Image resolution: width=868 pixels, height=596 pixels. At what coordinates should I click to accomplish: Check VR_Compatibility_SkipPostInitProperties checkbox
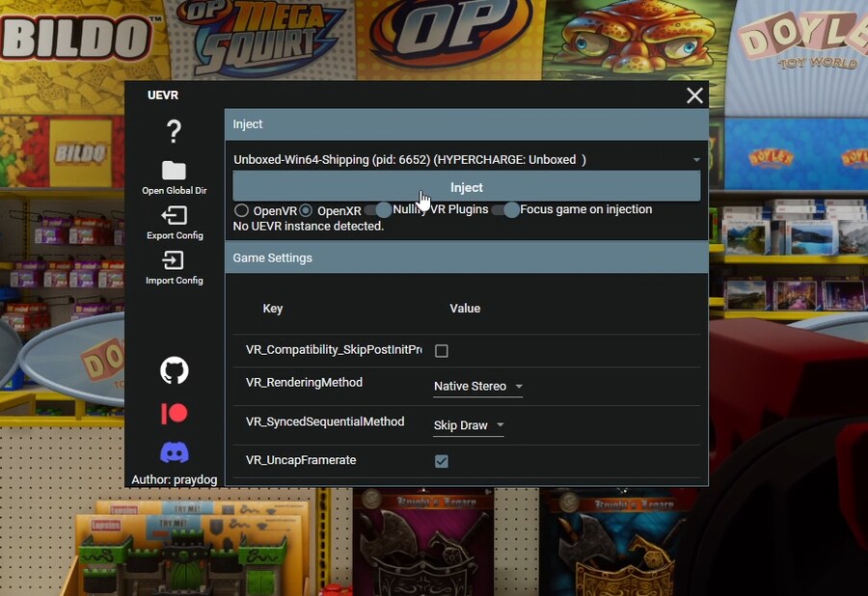(x=442, y=351)
